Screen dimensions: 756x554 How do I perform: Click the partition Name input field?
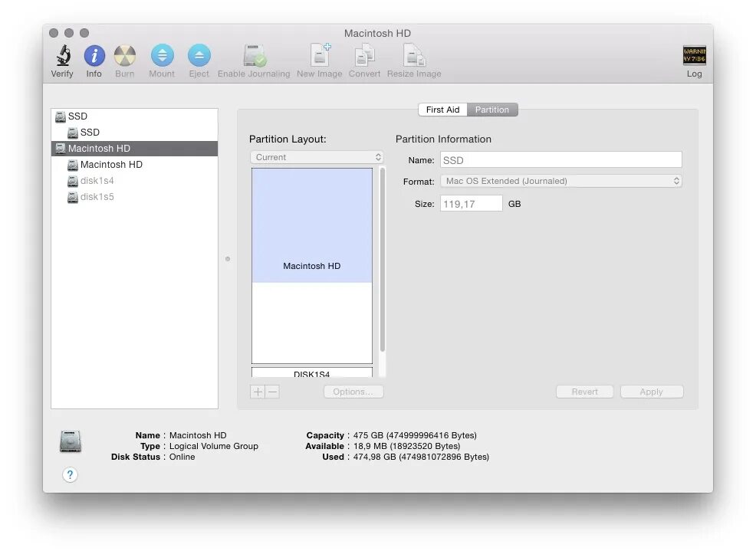click(x=561, y=160)
